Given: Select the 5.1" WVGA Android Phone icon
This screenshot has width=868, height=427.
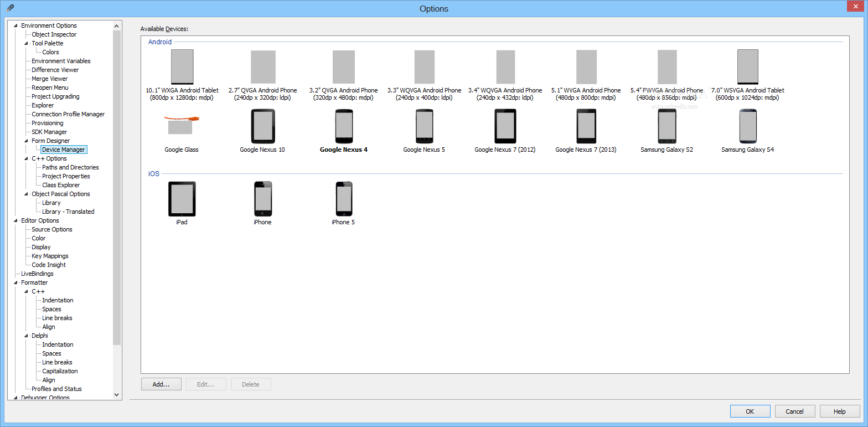Looking at the screenshot, I should click(x=586, y=66).
